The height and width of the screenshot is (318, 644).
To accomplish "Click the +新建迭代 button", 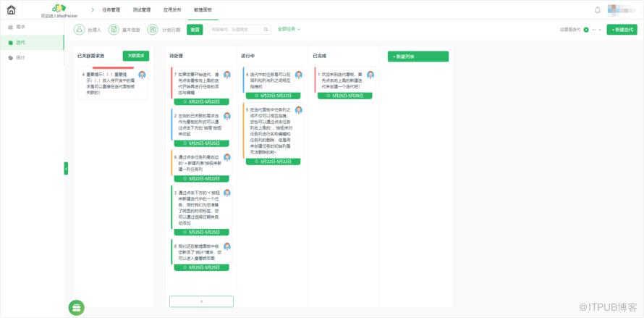I will tap(622, 30).
